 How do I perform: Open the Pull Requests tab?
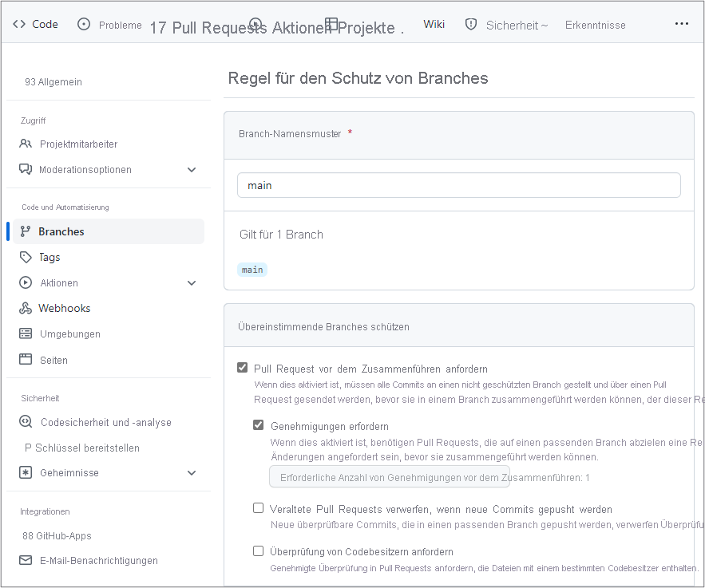pos(208,27)
